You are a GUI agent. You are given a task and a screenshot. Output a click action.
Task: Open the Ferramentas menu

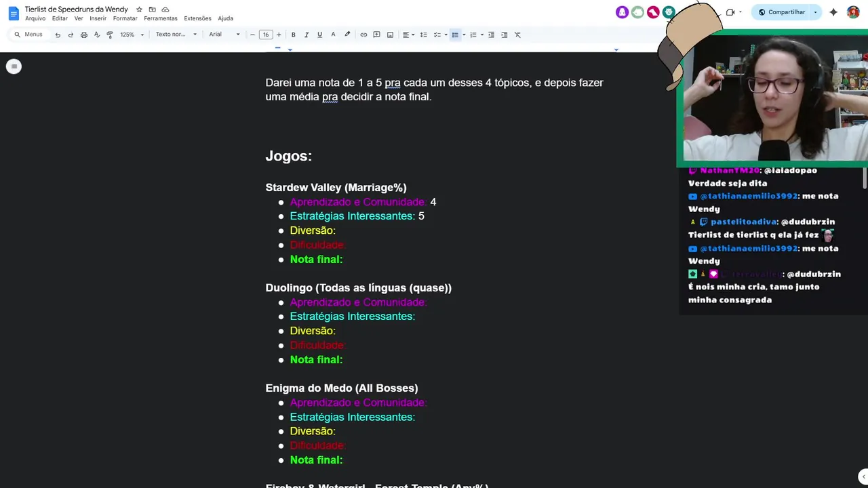161,19
